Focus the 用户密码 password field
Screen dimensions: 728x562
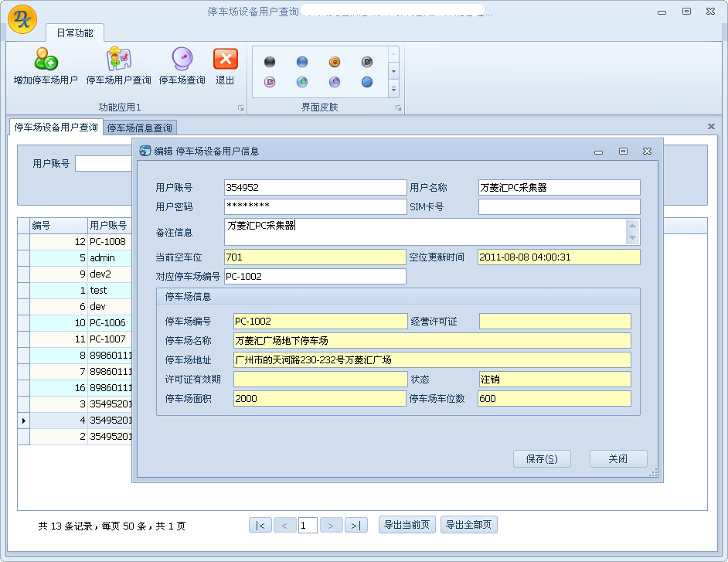(315, 206)
